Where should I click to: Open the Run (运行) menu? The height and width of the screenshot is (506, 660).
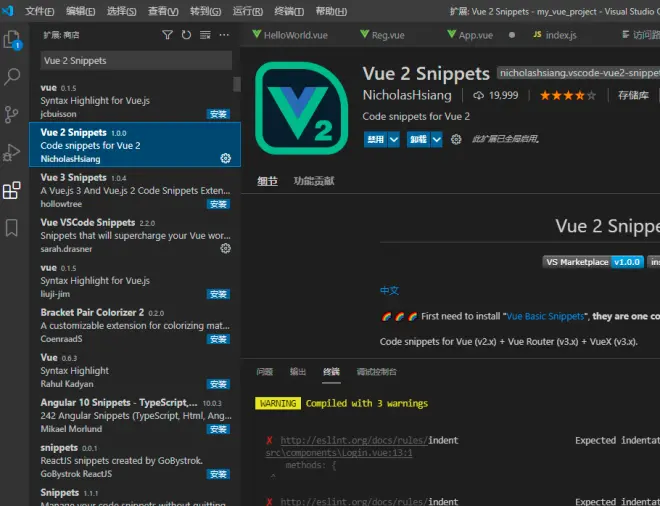pyautogui.click(x=248, y=11)
